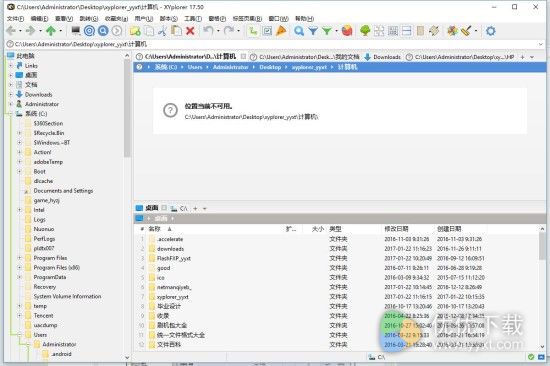The width and height of the screenshot is (550, 366).
Task: Sort by the 类型 column header
Action: (335, 229)
